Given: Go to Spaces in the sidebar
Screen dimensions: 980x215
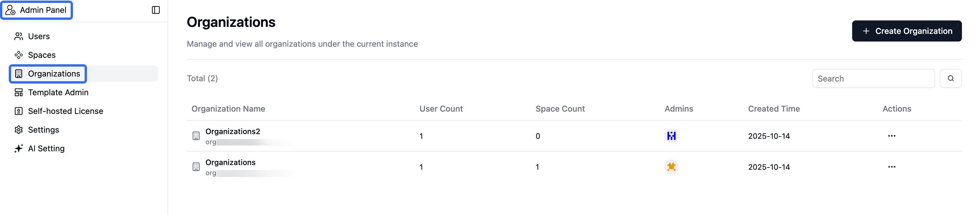Looking at the screenshot, I should [41, 55].
